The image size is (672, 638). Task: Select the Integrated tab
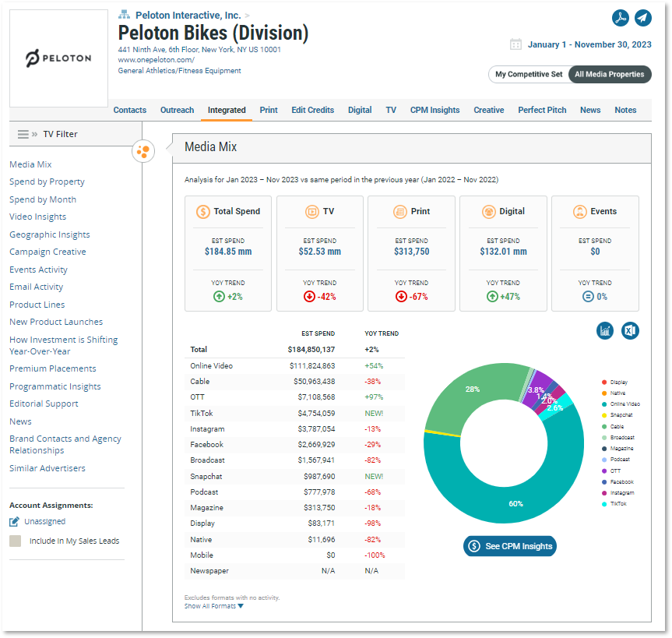(x=227, y=110)
